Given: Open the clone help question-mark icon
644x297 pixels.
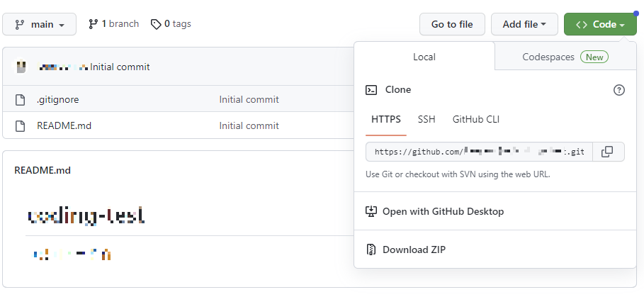Looking at the screenshot, I should click(619, 90).
